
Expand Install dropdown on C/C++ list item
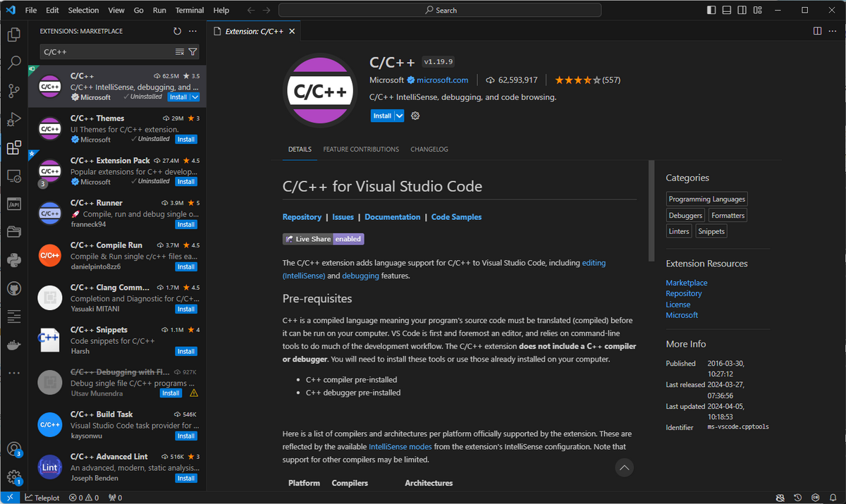tap(195, 97)
